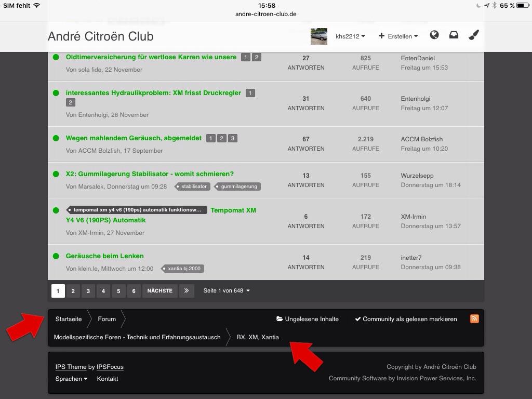
Task: Click the unread dot for Gummilagerung Stabilisator topic
Action: click(56, 174)
